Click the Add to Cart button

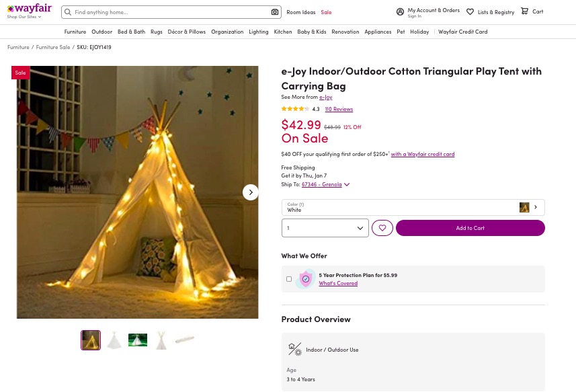tap(470, 228)
